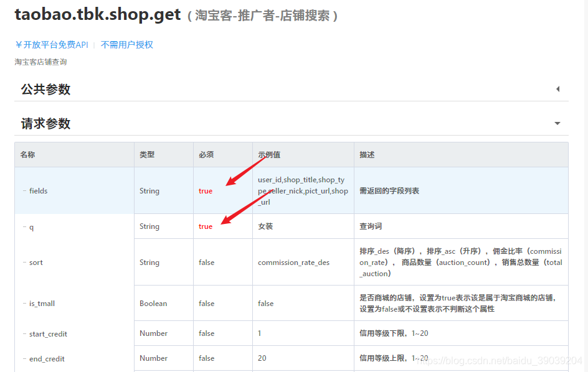Click the false example value in is_tmall row

point(266,304)
